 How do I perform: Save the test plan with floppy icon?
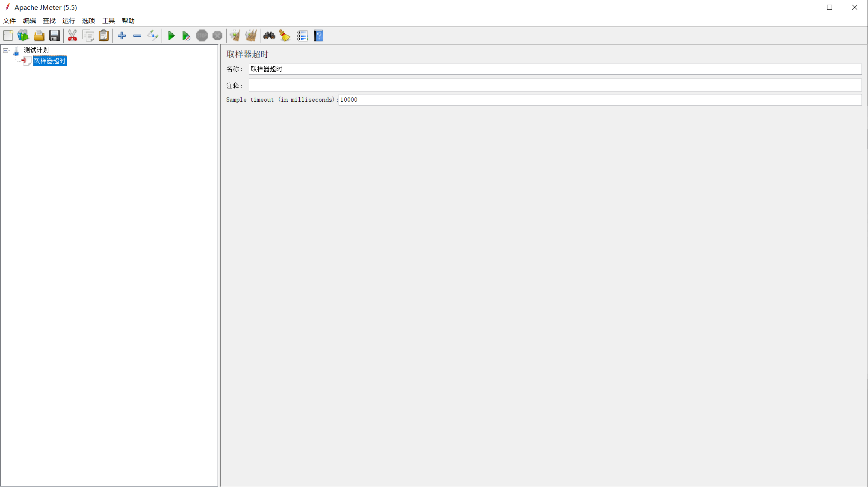point(54,36)
